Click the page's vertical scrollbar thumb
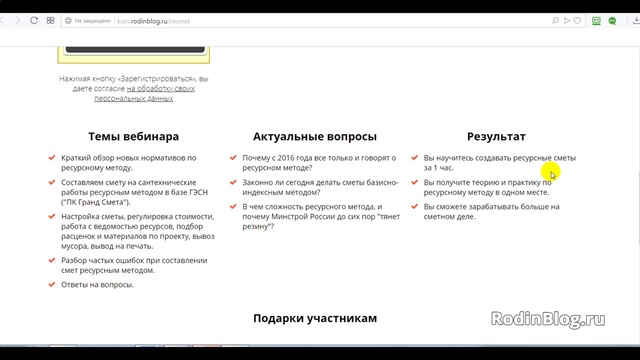 (x=638, y=208)
